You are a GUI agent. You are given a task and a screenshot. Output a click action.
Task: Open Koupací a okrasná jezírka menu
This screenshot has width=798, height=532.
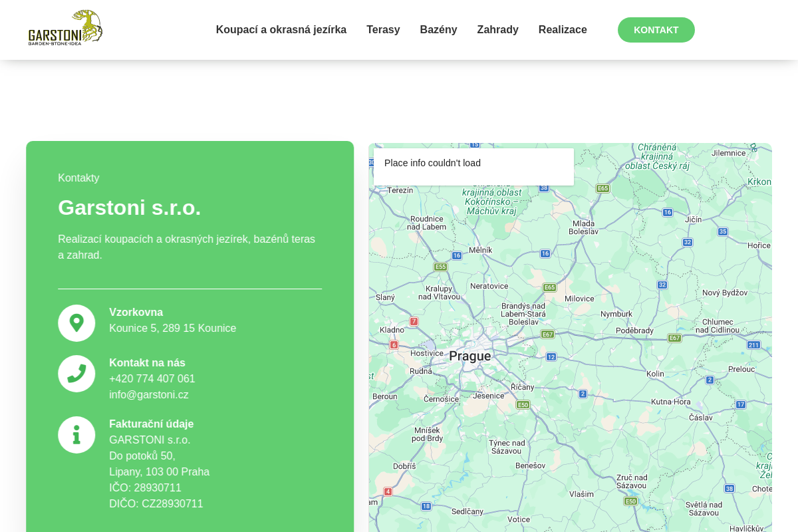(x=281, y=30)
